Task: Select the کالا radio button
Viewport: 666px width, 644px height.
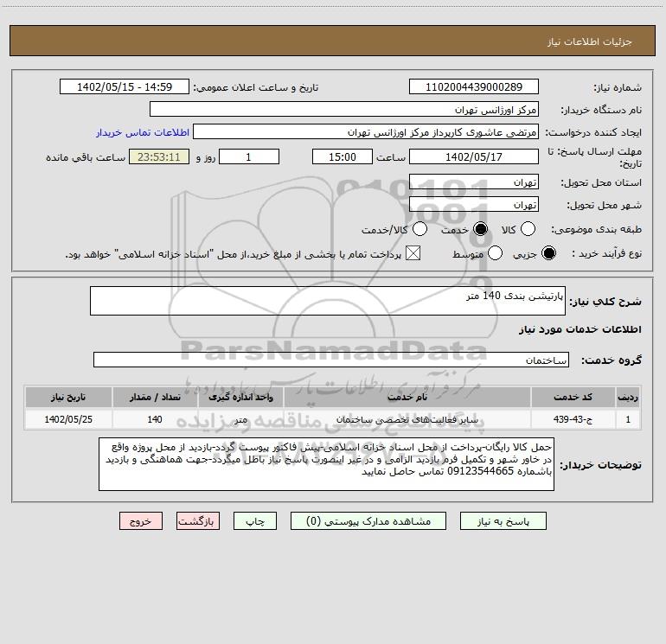Action: pyautogui.click(x=528, y=229)
